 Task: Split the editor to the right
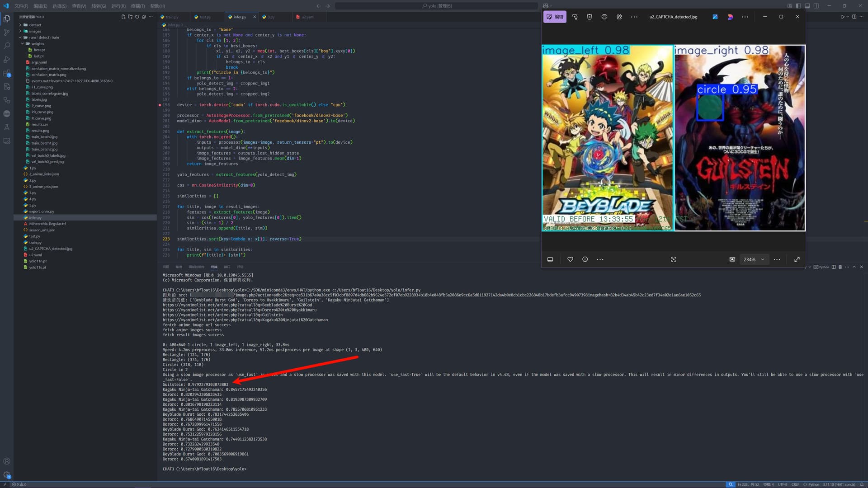click(x=854, y=17)
